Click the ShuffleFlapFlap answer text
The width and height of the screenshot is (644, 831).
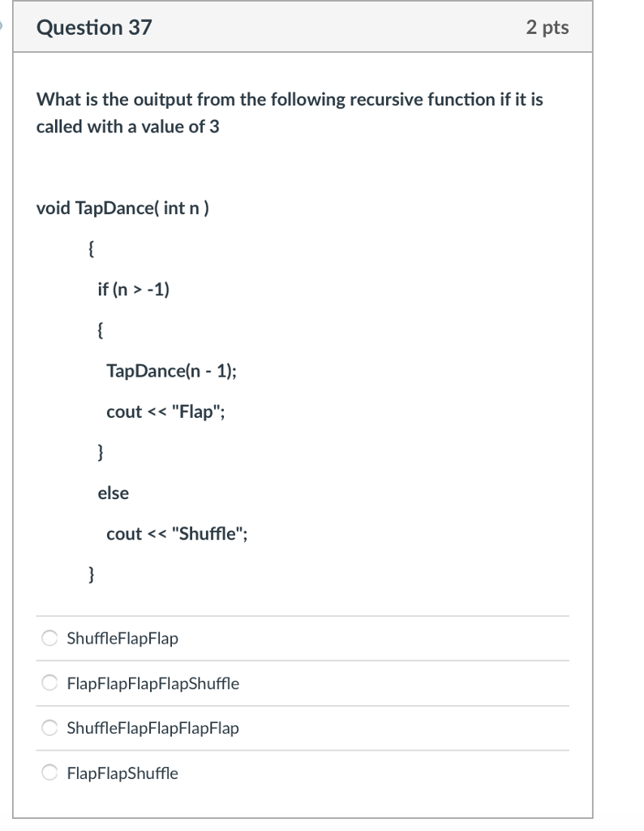click(121, 639)
